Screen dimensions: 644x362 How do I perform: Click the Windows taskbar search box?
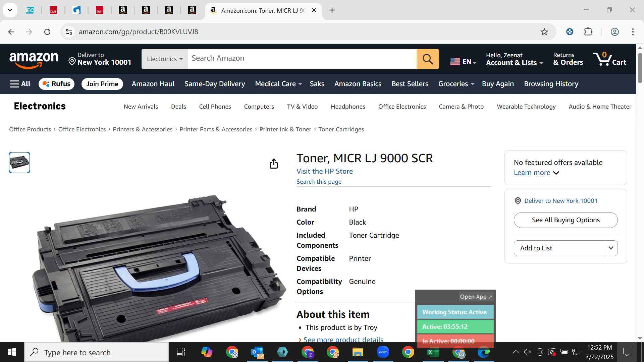coord(97,352)
